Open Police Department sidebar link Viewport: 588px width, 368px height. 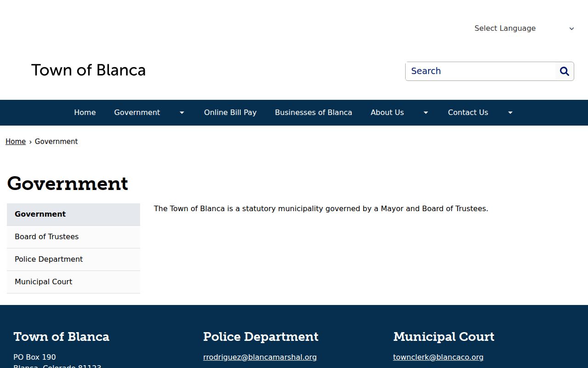click(73, 259)
